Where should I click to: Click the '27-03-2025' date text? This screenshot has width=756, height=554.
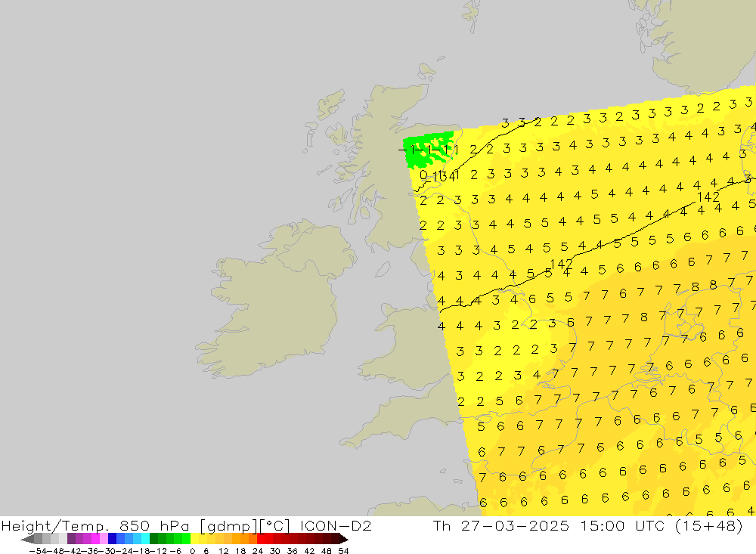point(515,525)
